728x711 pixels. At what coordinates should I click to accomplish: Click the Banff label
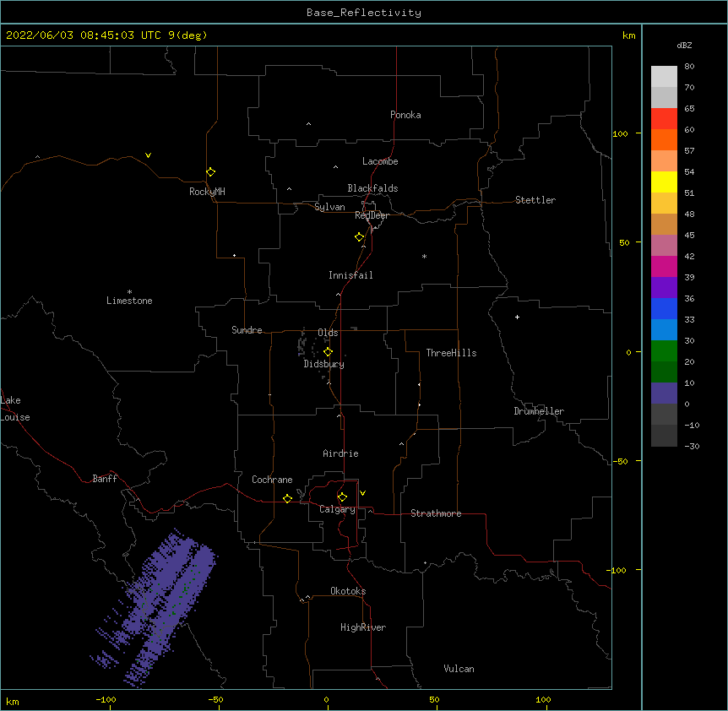tap(105, 479)
